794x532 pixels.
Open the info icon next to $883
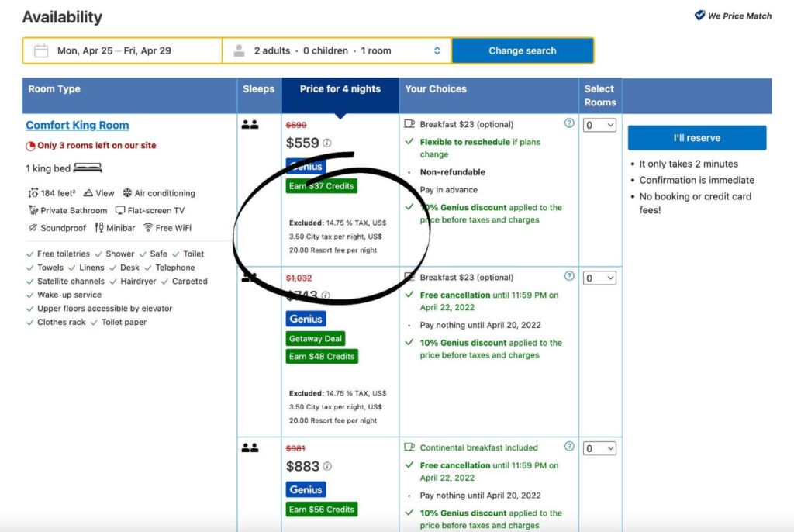coord(327,466)
